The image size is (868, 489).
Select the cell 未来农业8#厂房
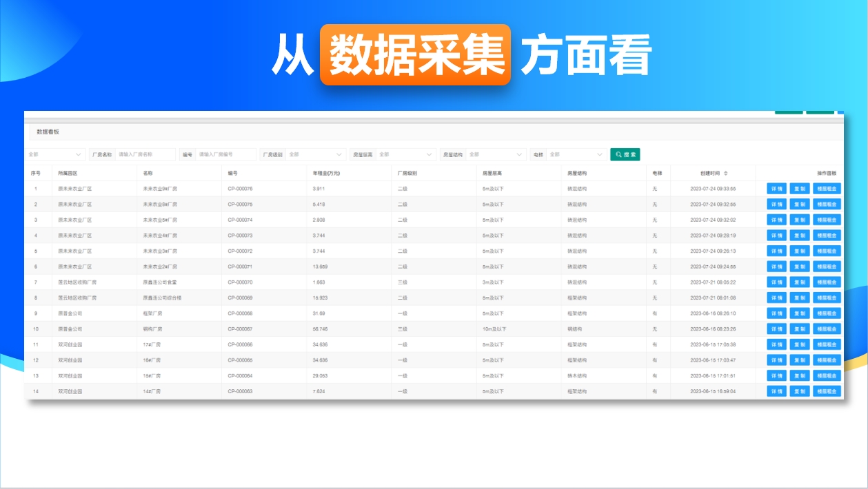pyautogui.click(x=160, y=204)
